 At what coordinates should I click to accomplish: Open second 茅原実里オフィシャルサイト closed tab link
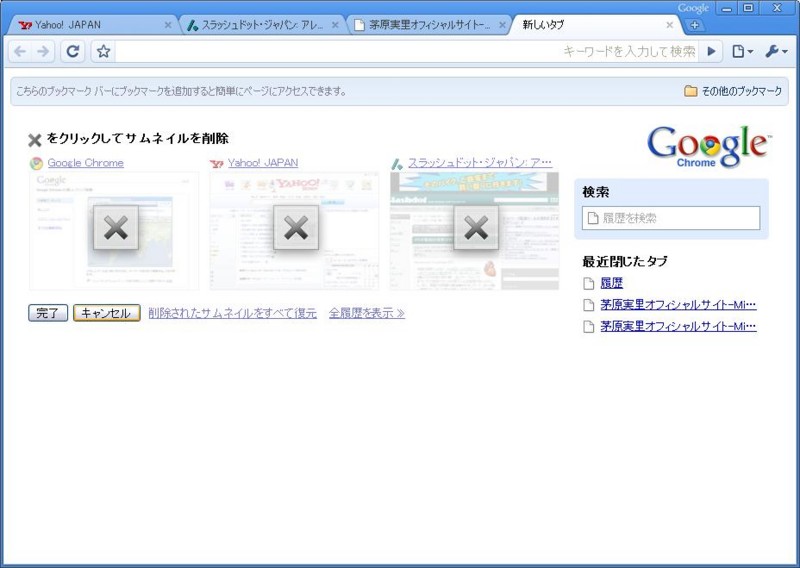click(678, 326)
